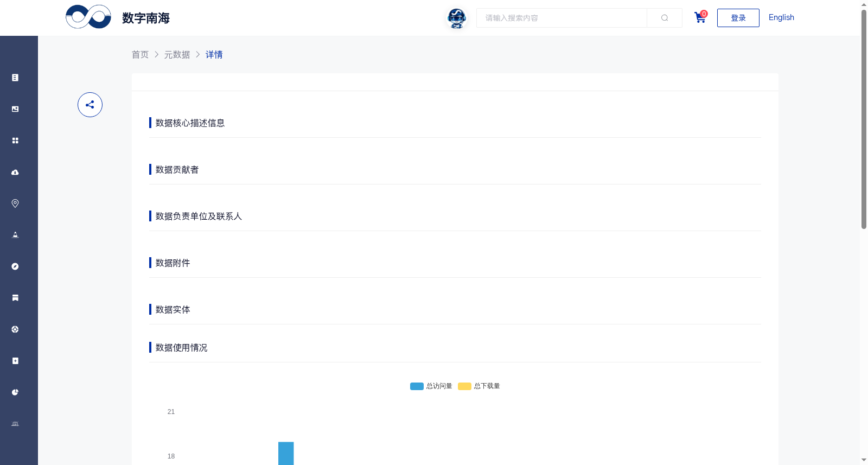Open the add-document plus sidebar icon
Screen dimensions: 868x465
[x=15, y=361]
